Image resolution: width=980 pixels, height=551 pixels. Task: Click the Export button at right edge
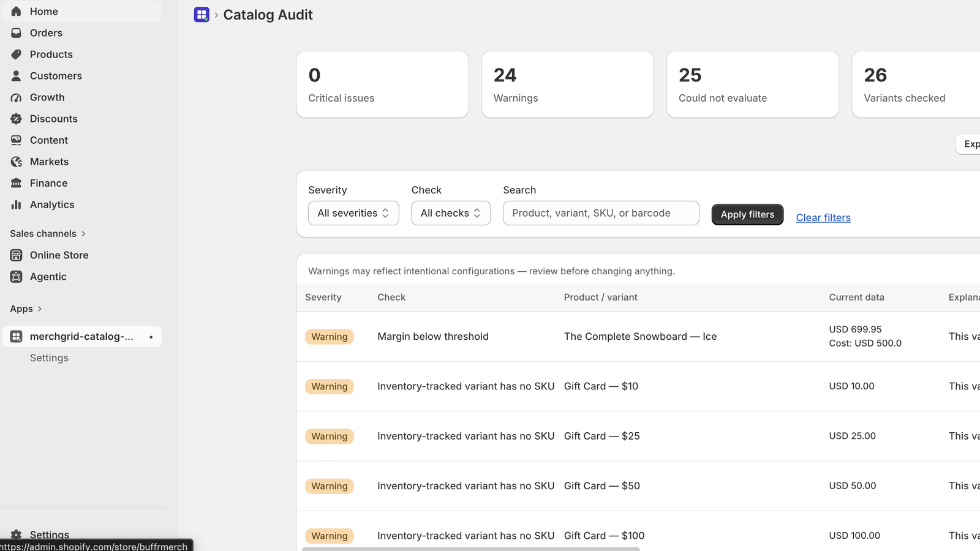(968, 144)
